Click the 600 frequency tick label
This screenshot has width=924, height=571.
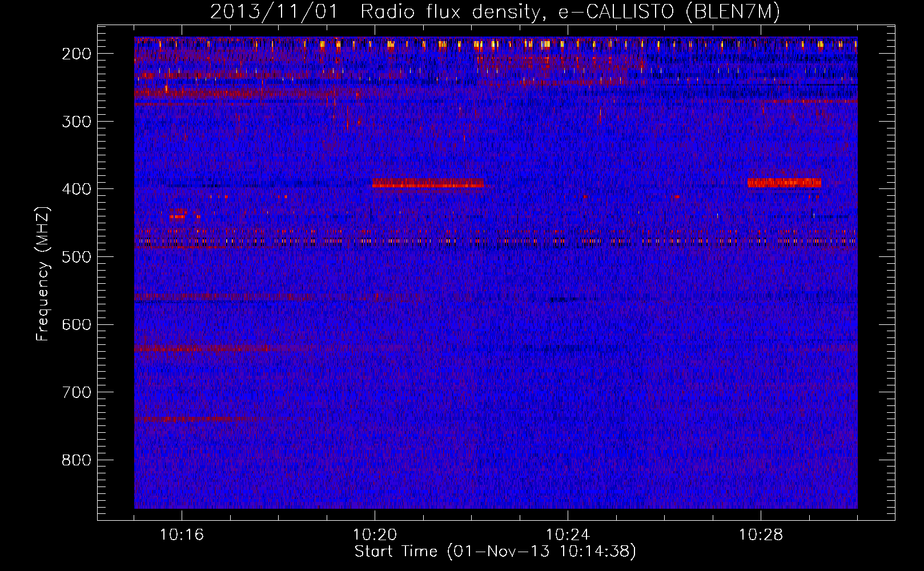tap(77, 325)
